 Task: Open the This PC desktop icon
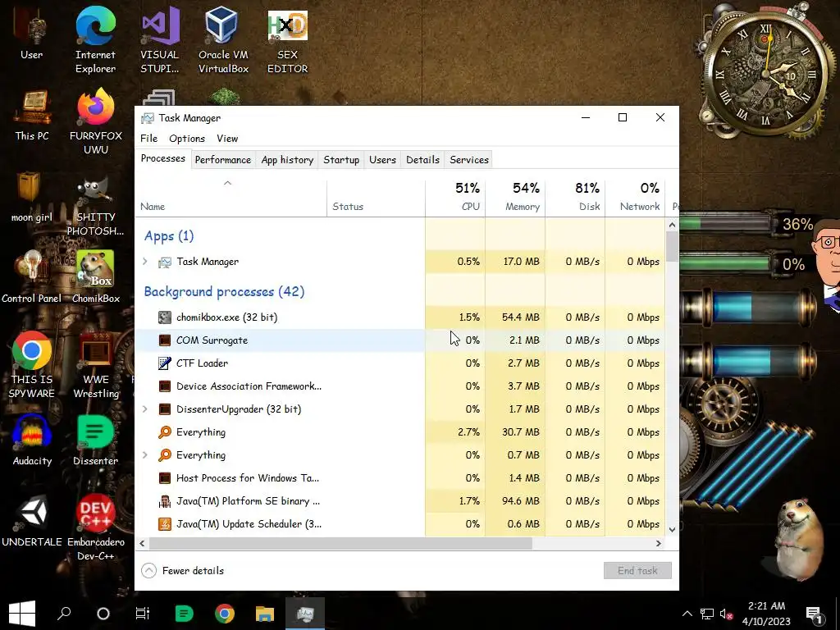click(x=32, y=115)
